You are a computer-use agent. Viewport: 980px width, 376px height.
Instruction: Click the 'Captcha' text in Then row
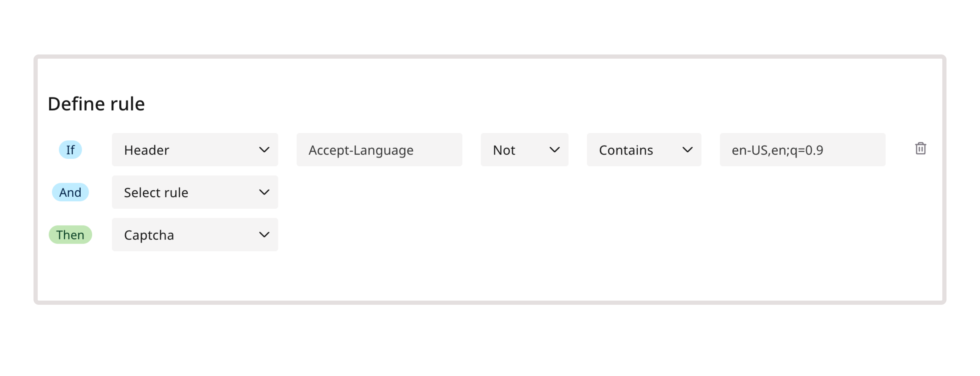click(x=149, y=235)
